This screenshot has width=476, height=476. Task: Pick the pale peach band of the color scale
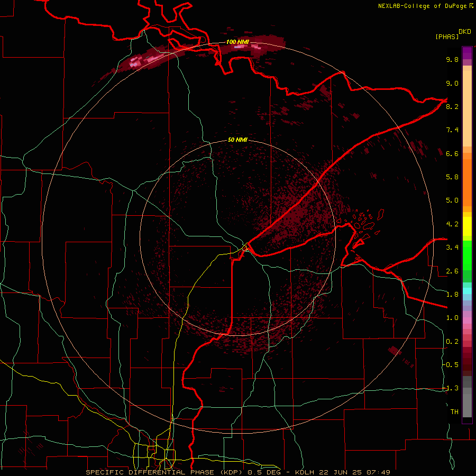467,109
